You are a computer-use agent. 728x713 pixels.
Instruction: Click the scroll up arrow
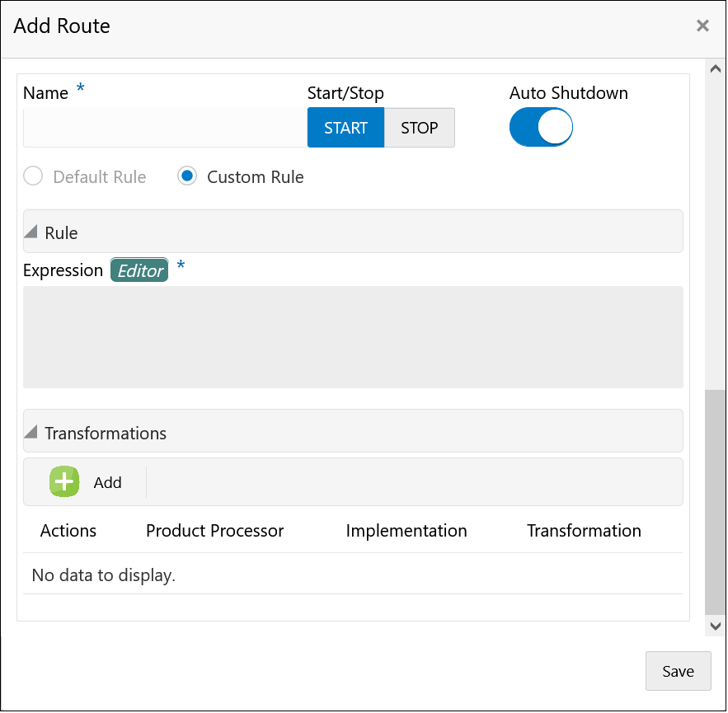click(x=715, y=69)
